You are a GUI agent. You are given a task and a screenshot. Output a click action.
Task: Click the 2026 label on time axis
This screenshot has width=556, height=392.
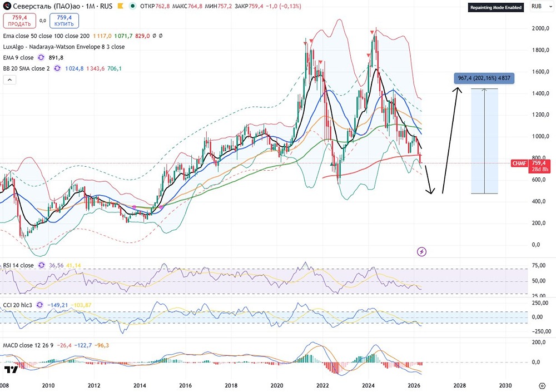(x=414, y=386)
